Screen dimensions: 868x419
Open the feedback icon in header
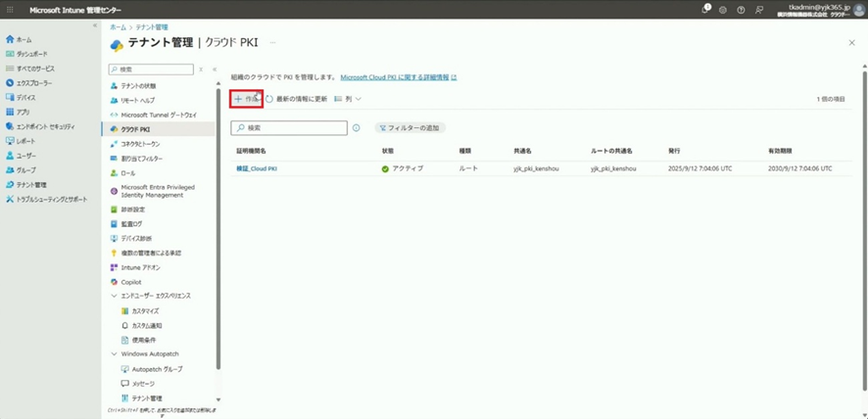pos(759,9)
